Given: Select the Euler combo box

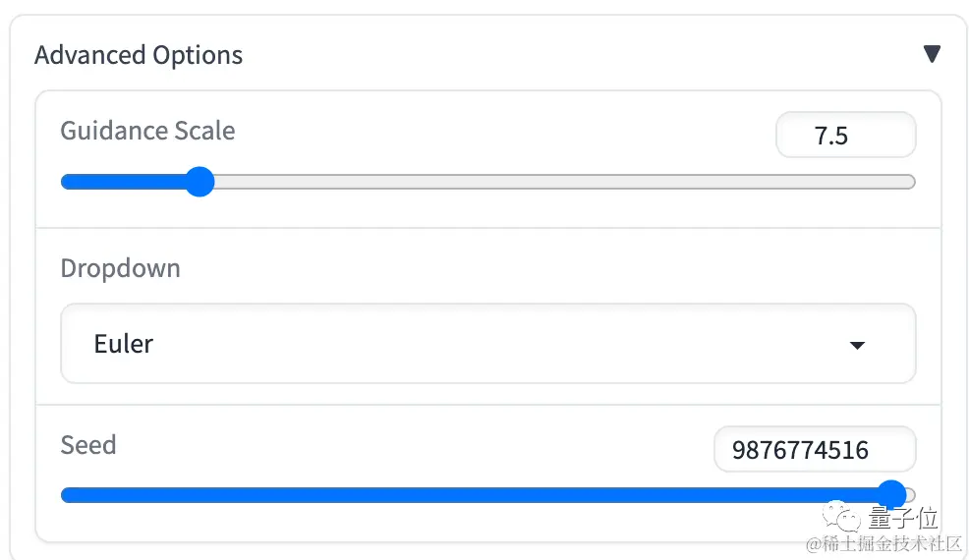Looking at the screenshot, I should click(487, 344).
